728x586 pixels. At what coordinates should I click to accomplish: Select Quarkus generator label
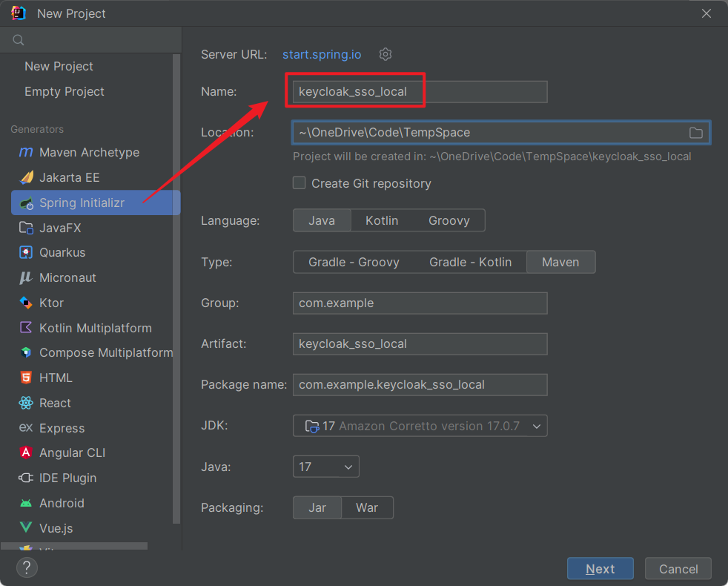click(x=62, y=252)
